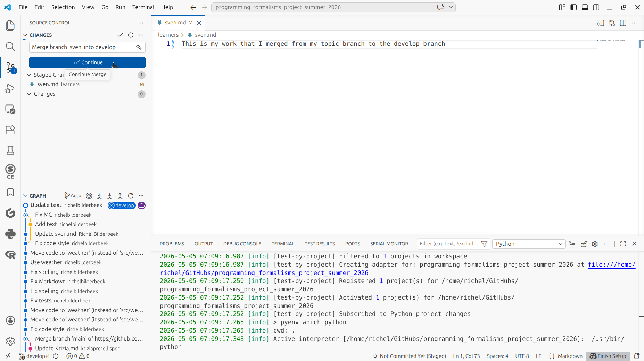Open the file:///home/ link in output
The height and width of the screenshot is (361, 644).
[612, 265]
